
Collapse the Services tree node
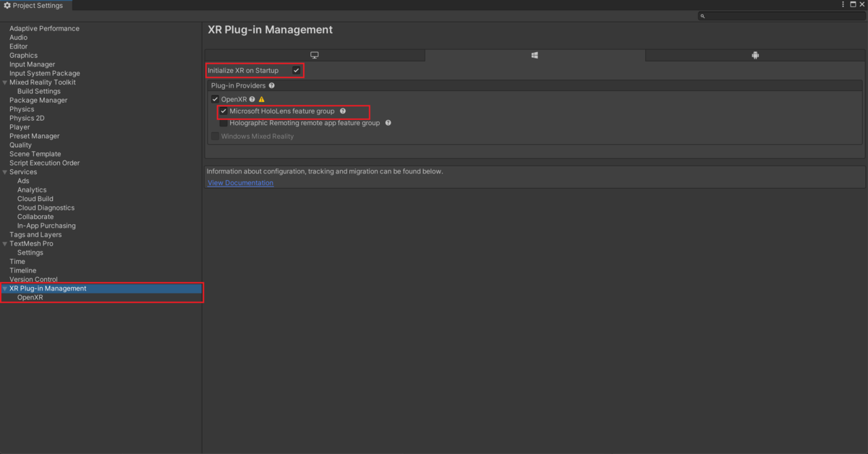pyautogui.click(x=5, y=172)
